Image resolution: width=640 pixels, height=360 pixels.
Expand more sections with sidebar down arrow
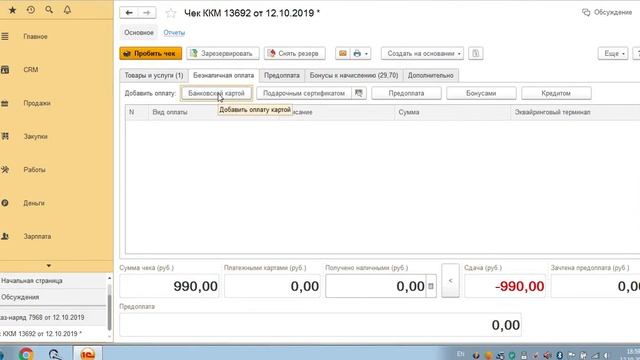tap(49, 266)
